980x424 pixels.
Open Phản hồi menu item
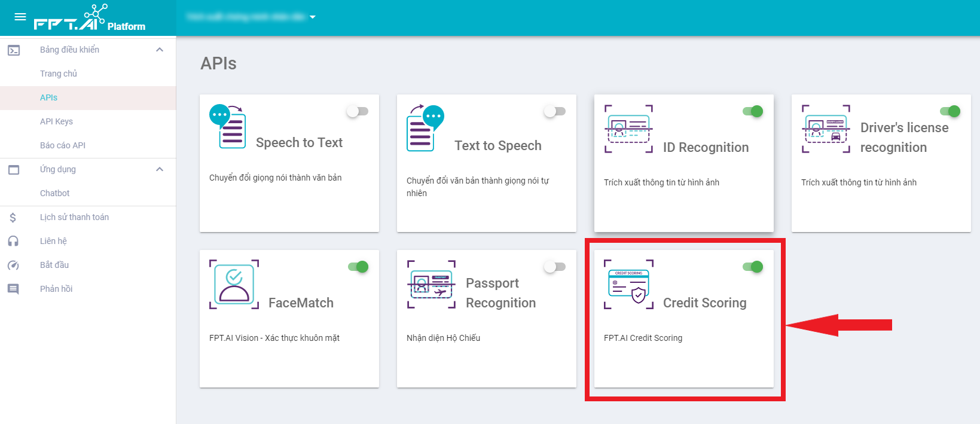(88, 289)
